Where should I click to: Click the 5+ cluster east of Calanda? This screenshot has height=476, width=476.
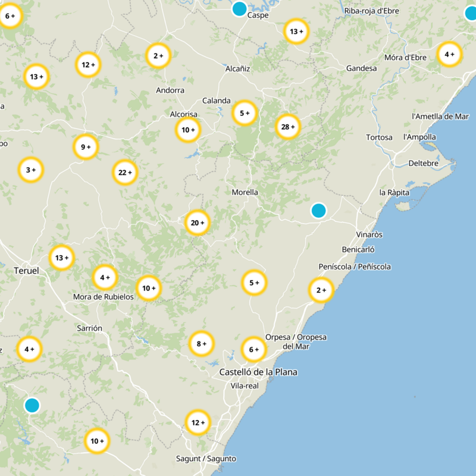(x=245, y=113)
